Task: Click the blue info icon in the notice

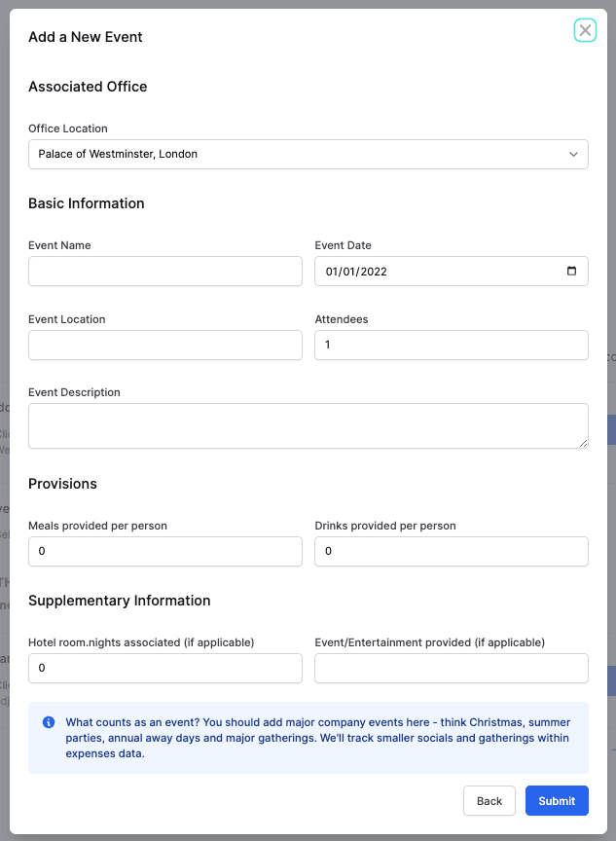Action: click(x=49, y=722)
